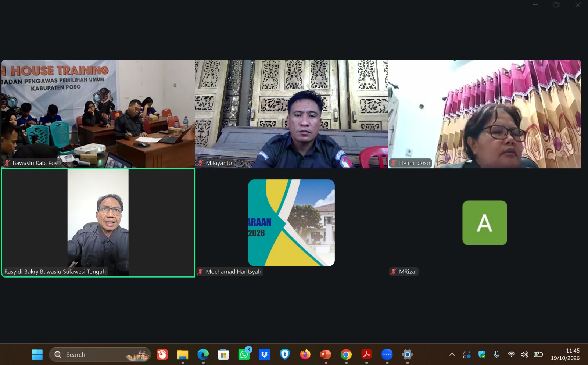Open File Explorer from the taskbar
The height and width of the screenshot is (365, 588).
click(183, 355)
